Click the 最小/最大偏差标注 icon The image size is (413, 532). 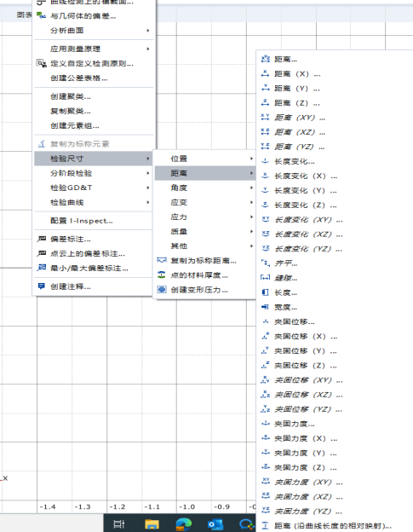[42, 268]
